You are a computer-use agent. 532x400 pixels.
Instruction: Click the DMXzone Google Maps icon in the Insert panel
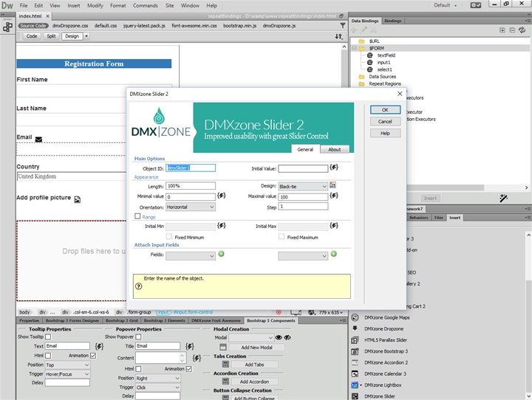355,317
